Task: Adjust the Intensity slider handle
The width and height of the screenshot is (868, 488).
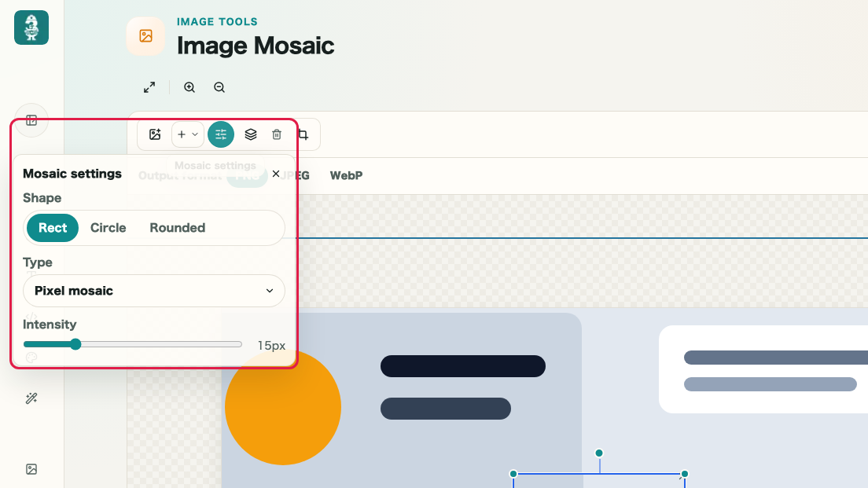Action: pyautogui.click(x=75, y=345)
